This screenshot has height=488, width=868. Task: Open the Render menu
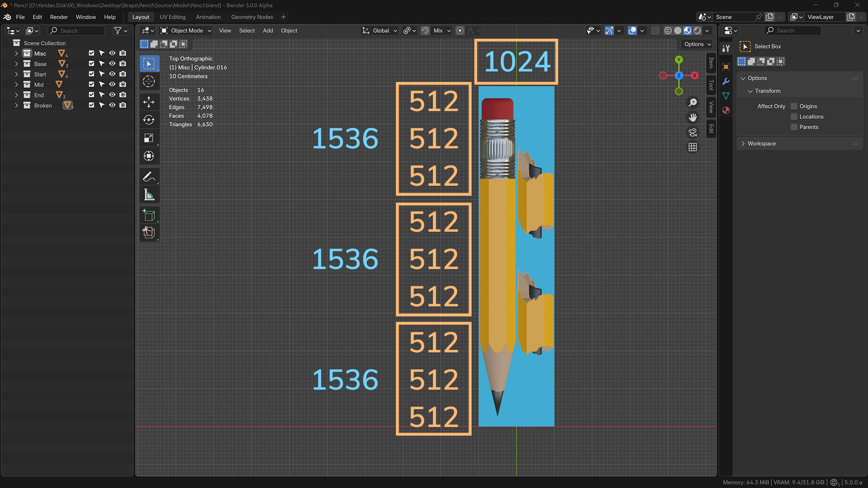pyautogui.click(x=59, y=17)
